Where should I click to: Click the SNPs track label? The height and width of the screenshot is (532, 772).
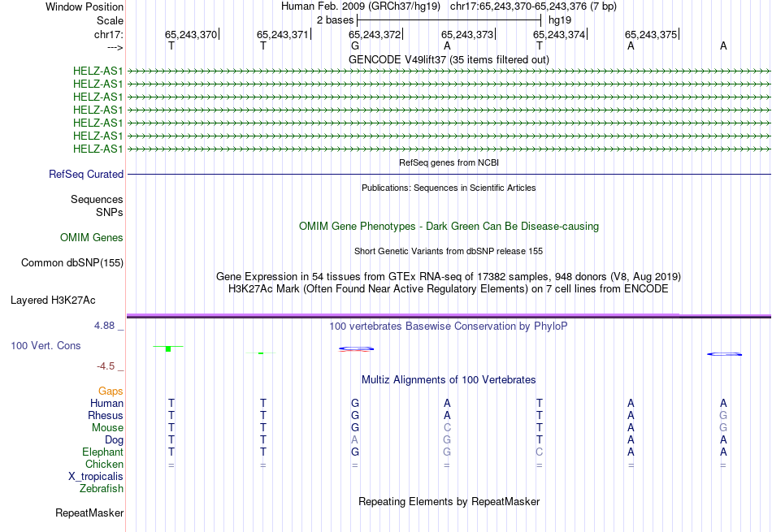coord(110,212)
